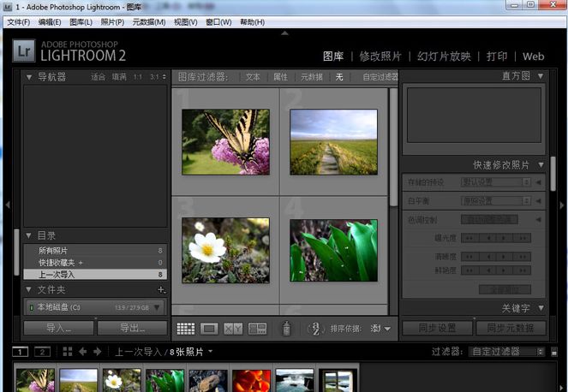
Task: Click the Lr logo icon
Action: pos(24,50)
